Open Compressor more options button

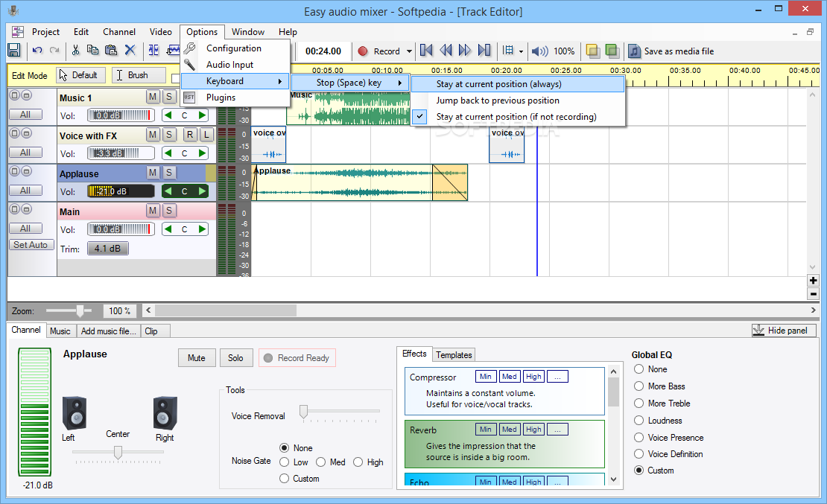tap(557, 377)
